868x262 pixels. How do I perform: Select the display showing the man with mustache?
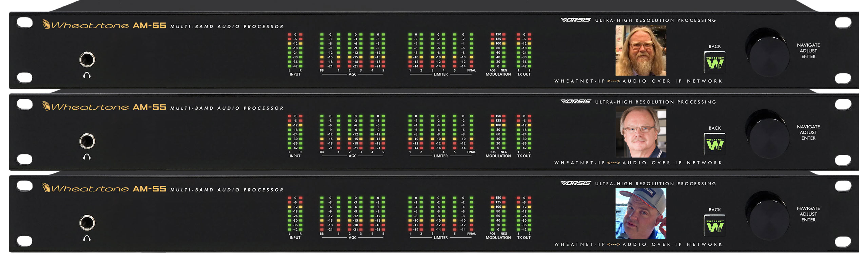click(641, 132)
